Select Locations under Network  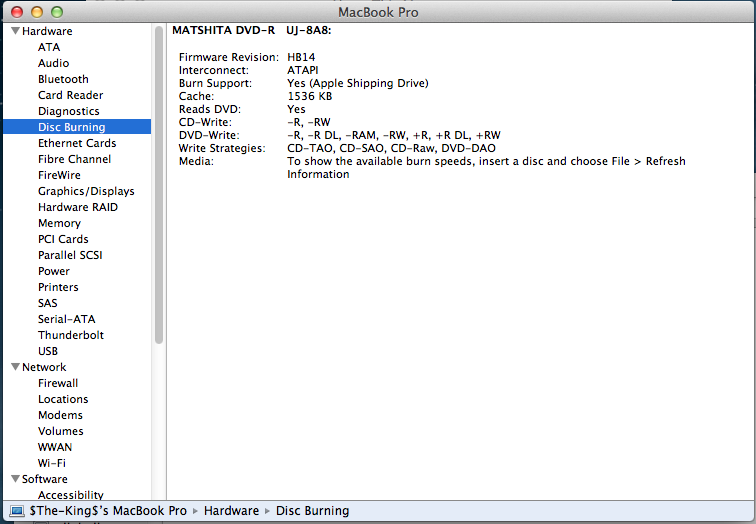[x=63, y=399]
